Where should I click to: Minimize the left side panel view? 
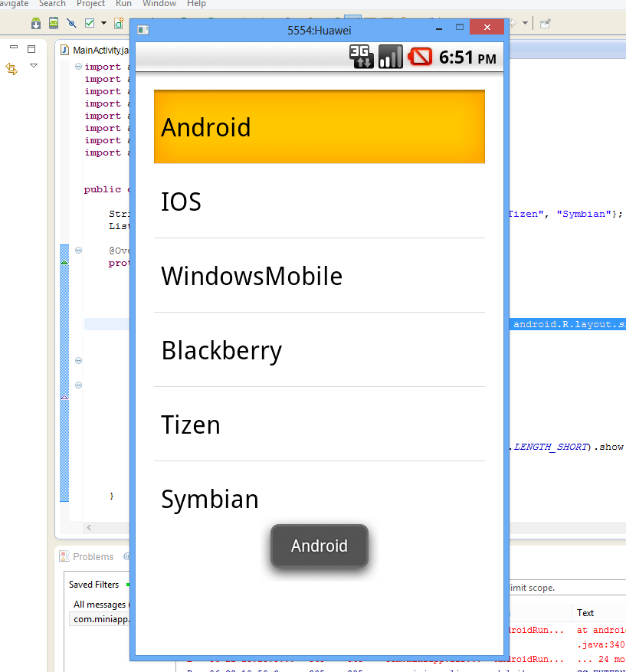coord(14,47)
